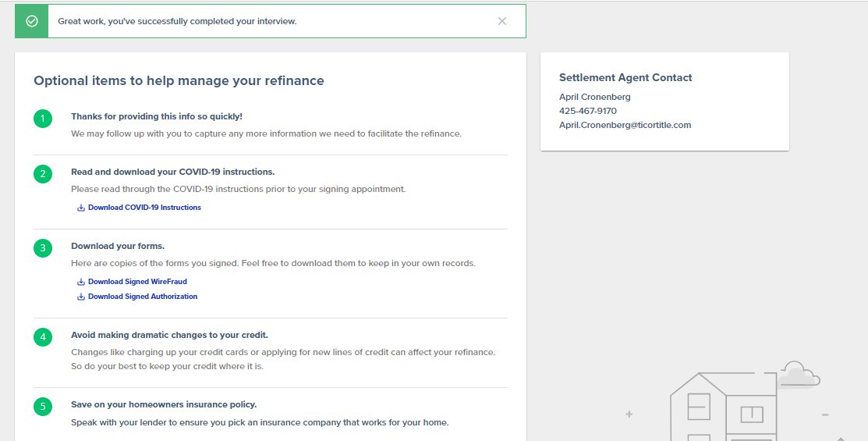Click the house illustration graphic
This screenshot has width=868, height=441.
click(x=724, y=407)
